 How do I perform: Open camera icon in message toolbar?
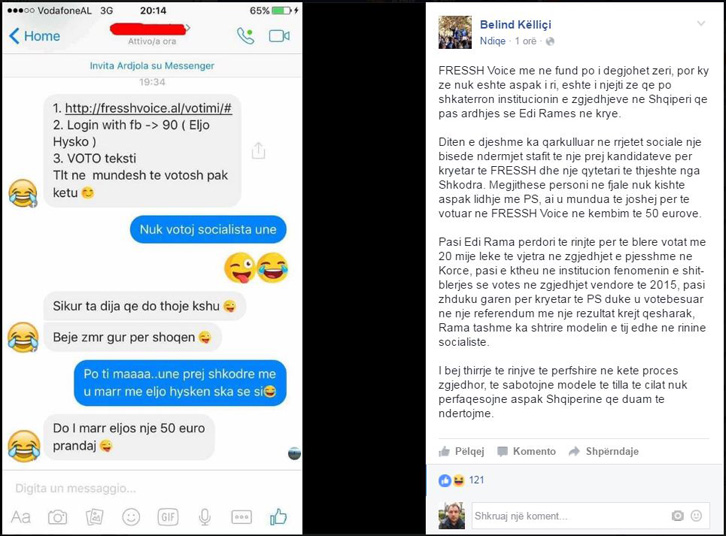(57, 517)
